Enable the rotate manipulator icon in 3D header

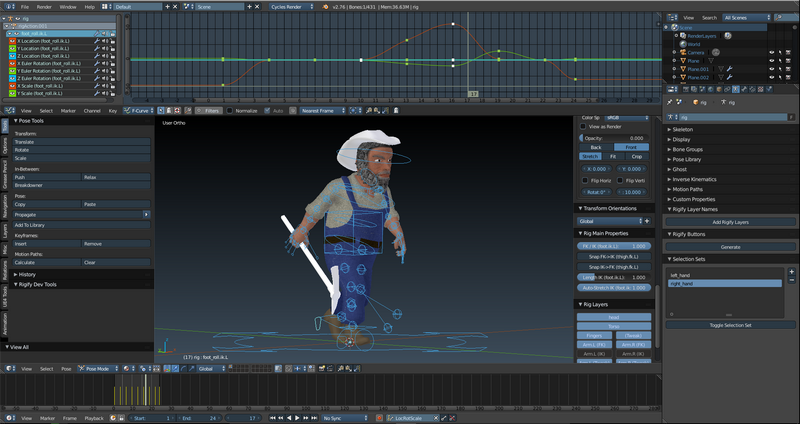183,368
